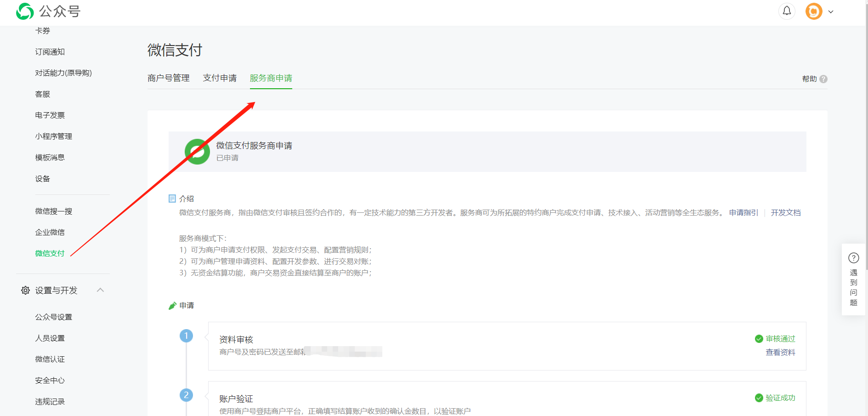Open 小程序管理 menu item
Screen dimensions: 868x416
54,137
